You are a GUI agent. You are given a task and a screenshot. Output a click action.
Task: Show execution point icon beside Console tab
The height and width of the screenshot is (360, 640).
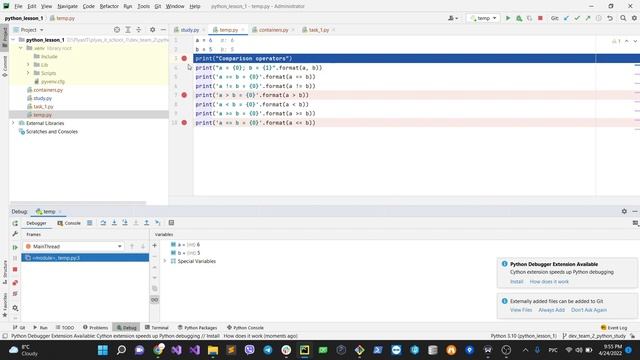(89, 223)
